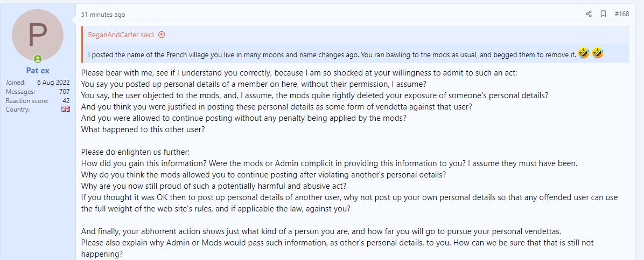
Task: Click the "51 minutes ago" timestamp
Action: tap(103, 15)
